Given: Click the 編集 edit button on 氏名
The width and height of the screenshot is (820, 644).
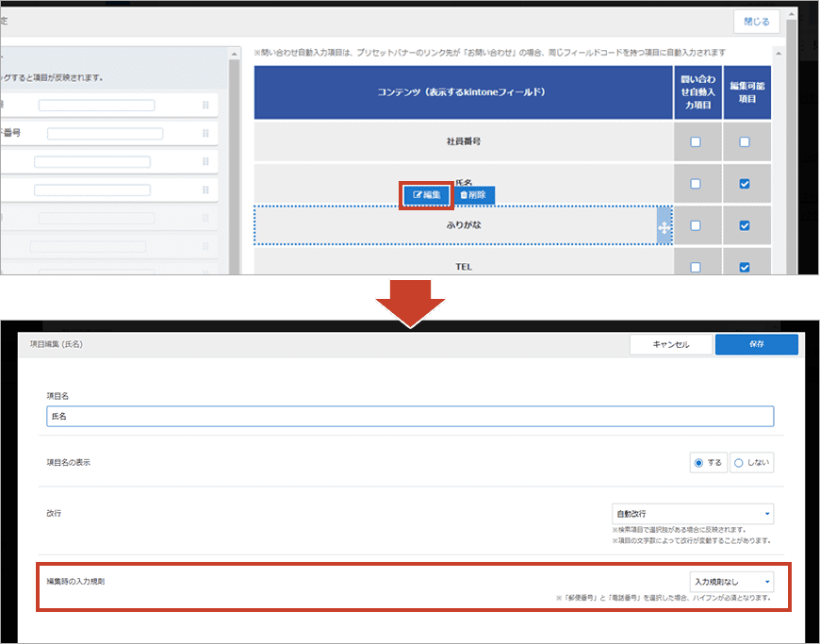Looking at the screenshot, I should [427, 195].
